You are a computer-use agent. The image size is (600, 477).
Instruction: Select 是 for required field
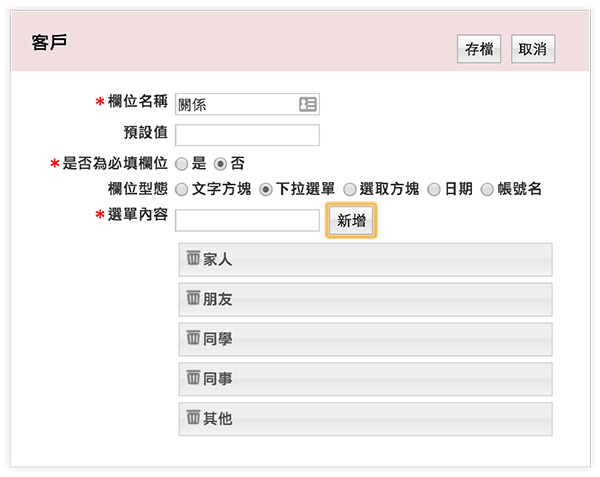tap(181, 162)
